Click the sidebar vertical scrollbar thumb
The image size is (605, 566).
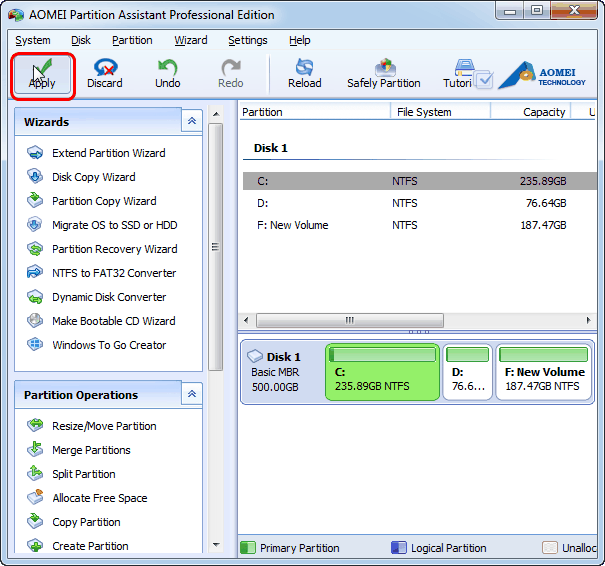point(216,247)
